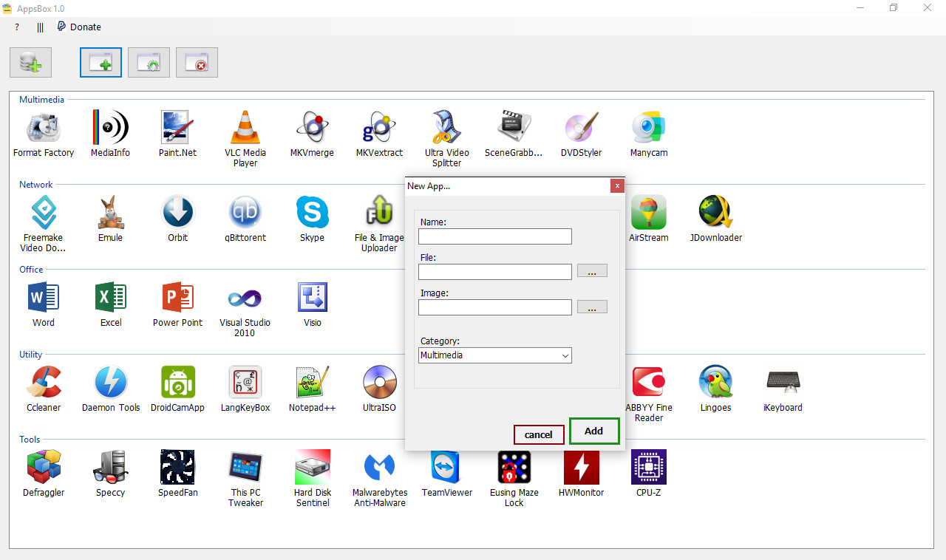Open VLC Media Player icon
The width and height of the screenshot is (946, 560).
coord(245,128)
